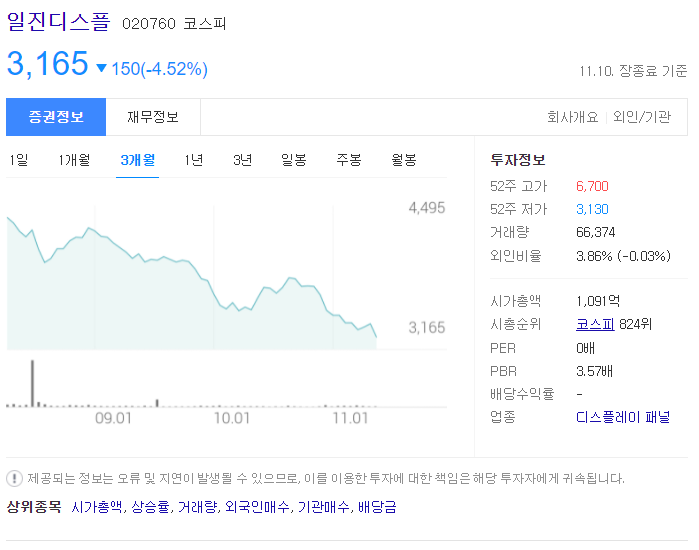
Task: Click the price change 150(-4.52%) text
Action: pyautogui.click(x=160, y=69)
